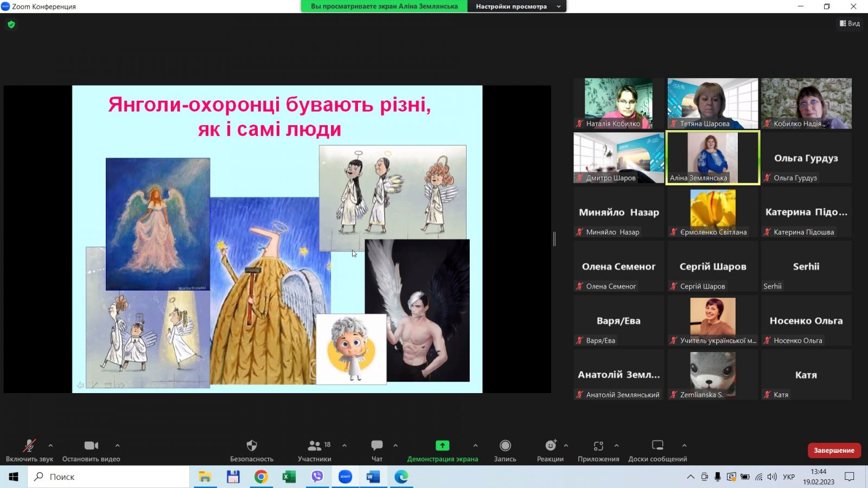Click Windows Start button

(14, 477)
